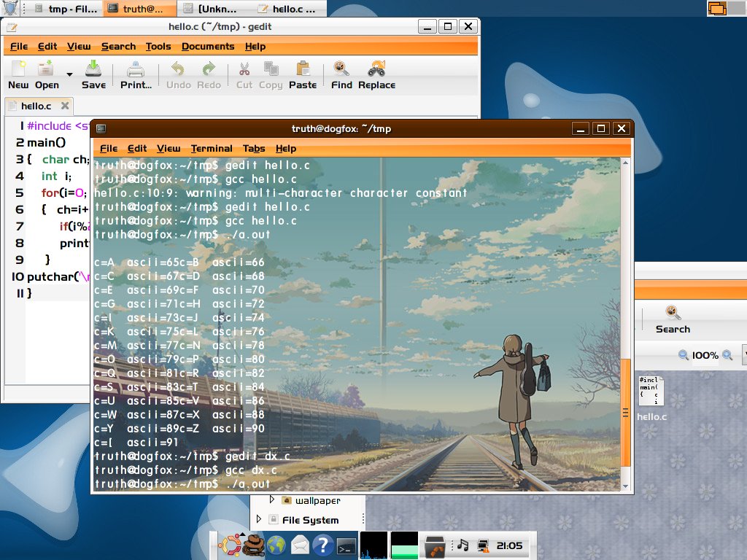
Task: Open the gedit File menu
Action: pyautogui.click(x=19, y=47)
